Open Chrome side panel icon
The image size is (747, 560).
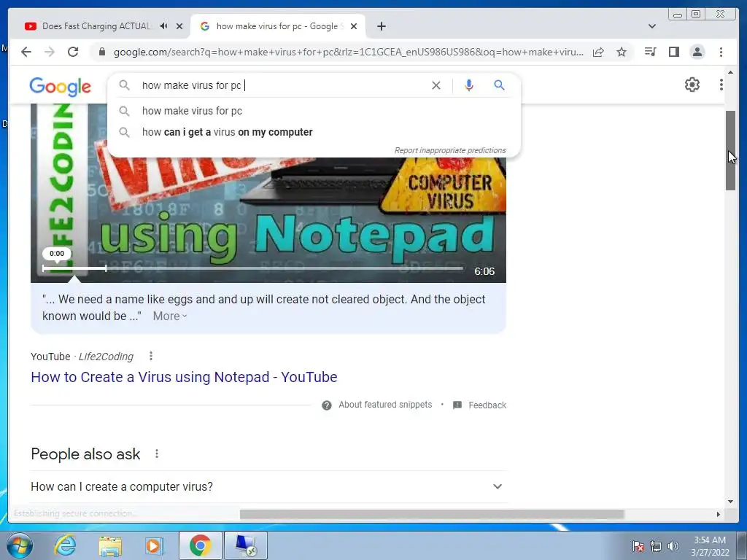[673, 52]
